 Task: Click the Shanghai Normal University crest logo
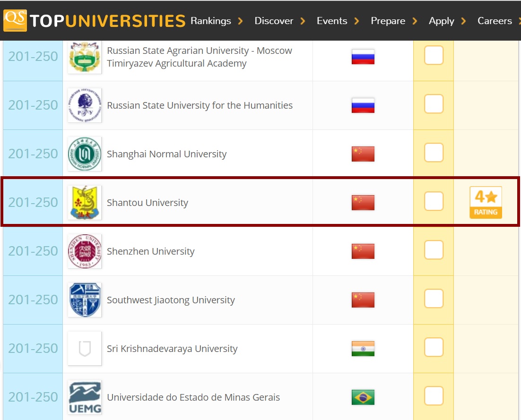[x=85, y=154]
